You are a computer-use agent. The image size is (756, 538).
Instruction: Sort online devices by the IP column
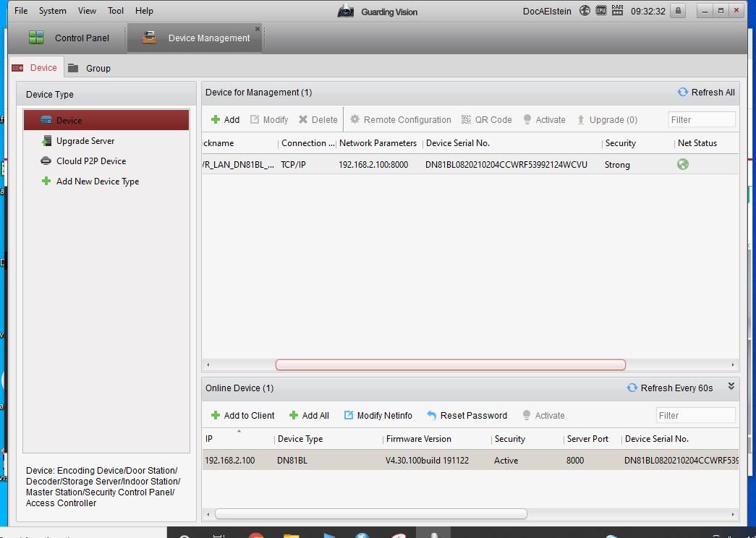coord(239,439)
